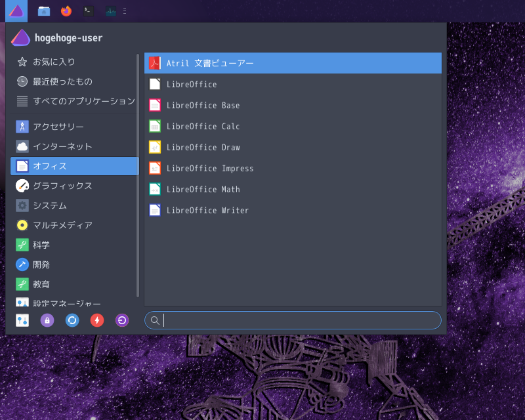Show 最近使ったもの recently used items
Viewport: 525px width, 420px height.
point(73,81)
